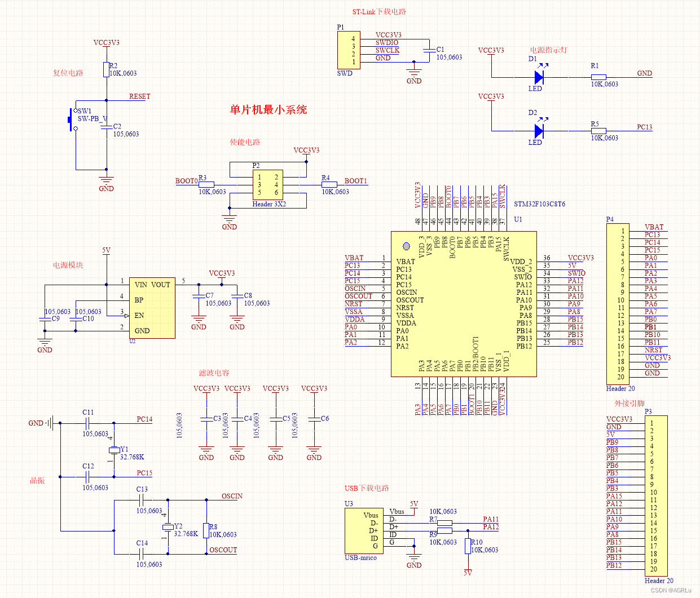The width and height of the screenshot is (700, 598).
Task: Click the OSCIN net label beside C13
Action: click(232, 497)
